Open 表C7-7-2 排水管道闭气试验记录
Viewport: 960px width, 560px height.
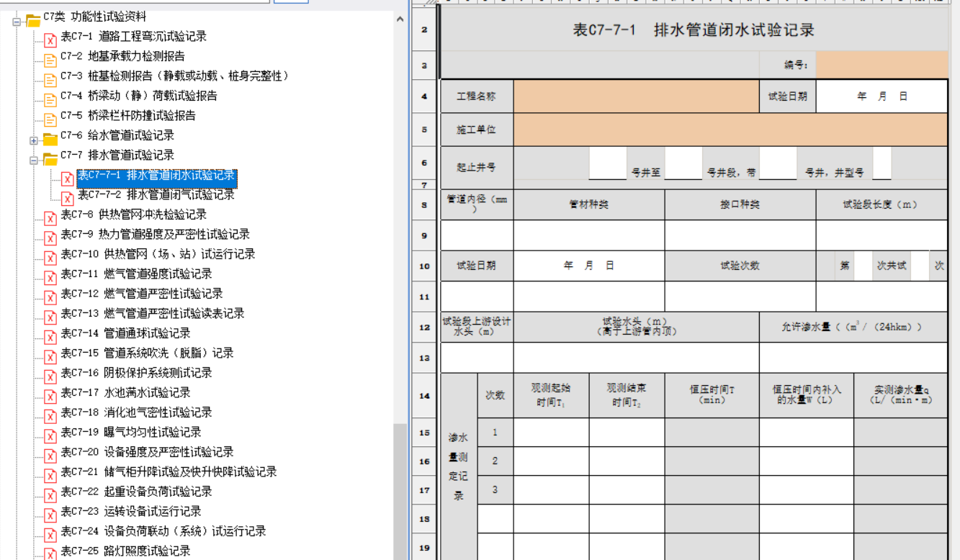156,194
